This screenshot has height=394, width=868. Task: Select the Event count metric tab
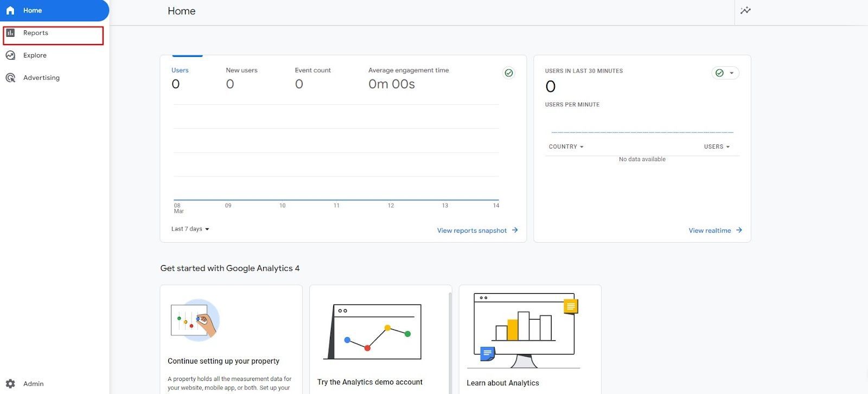pyautogui.click(x=312, y=78)
